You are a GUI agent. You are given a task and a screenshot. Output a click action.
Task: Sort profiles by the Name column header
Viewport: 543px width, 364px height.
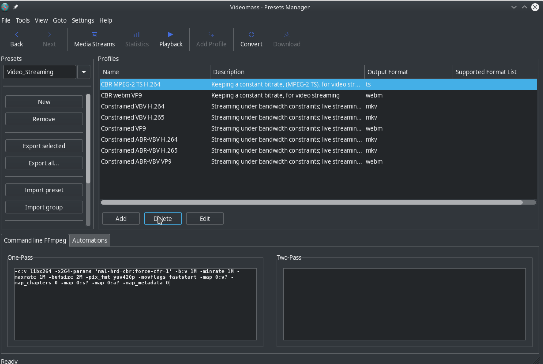click(155, 72)
